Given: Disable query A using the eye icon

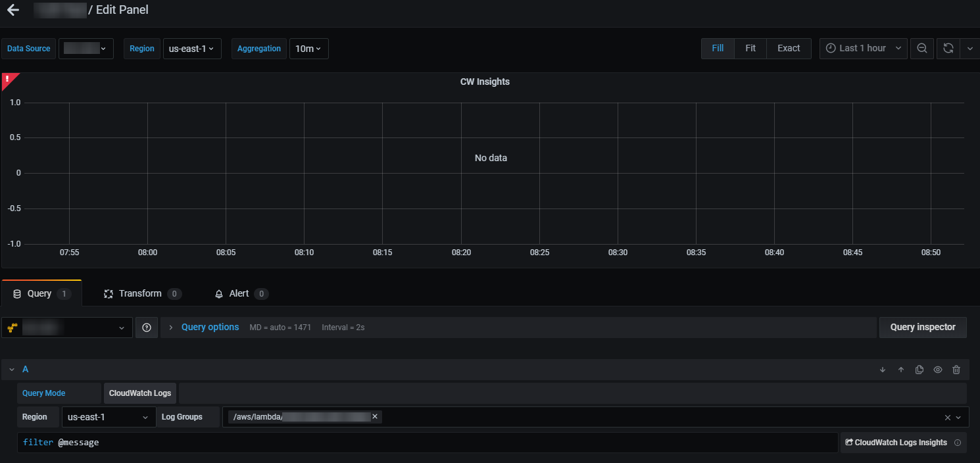Looking at the screenshot, I should point(937,369).
